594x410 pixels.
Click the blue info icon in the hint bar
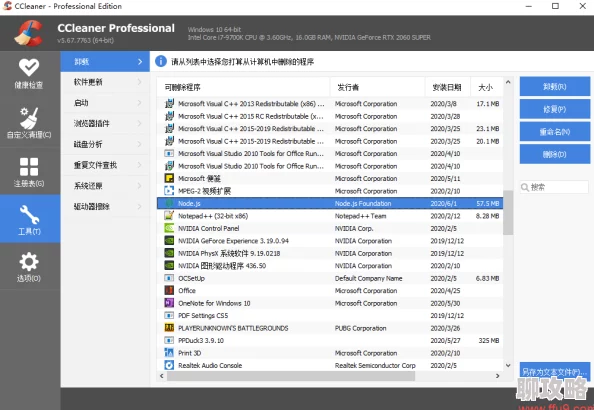pos(161,61)
